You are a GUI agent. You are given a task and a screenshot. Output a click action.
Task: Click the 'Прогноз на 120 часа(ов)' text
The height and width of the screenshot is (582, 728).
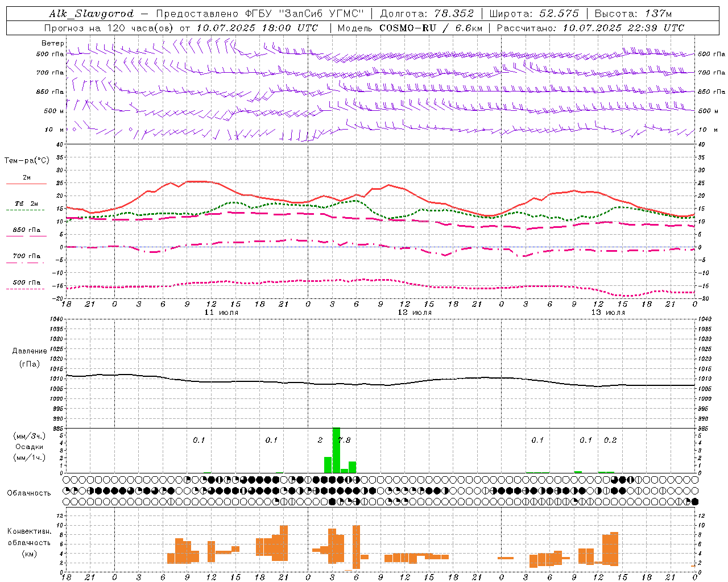click(109, 28)
